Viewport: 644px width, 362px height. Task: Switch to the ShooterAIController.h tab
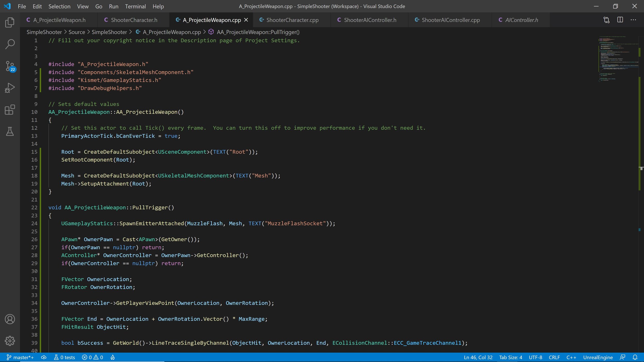[x=370, y=20]
